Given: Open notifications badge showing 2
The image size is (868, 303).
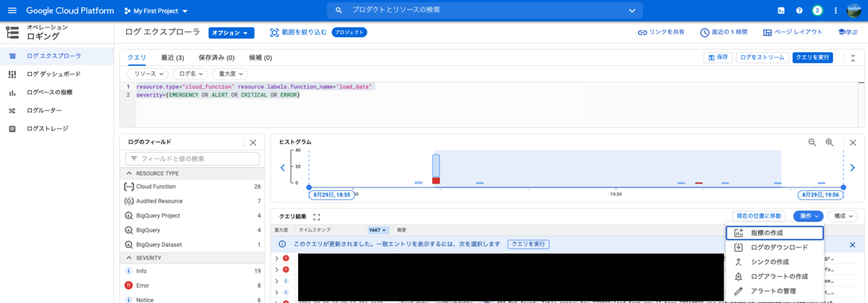Looking at the screenshot, I should 817,11.
